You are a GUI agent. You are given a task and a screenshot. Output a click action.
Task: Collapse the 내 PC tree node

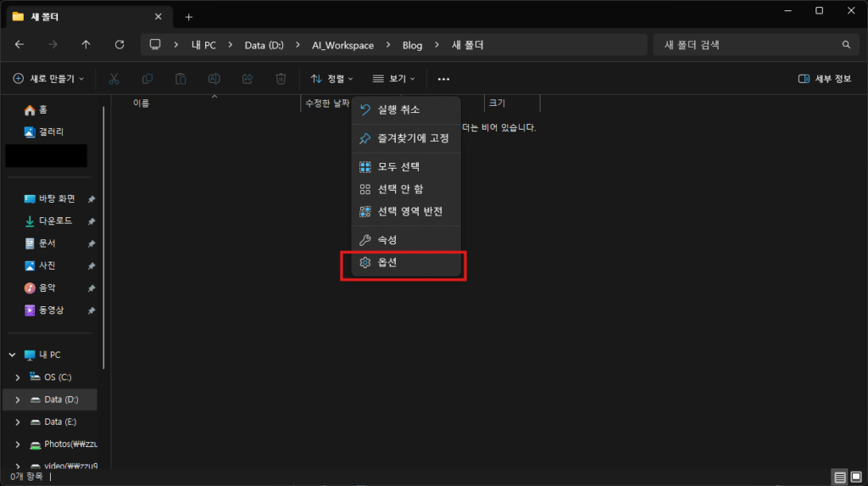(x=12, y=355)
